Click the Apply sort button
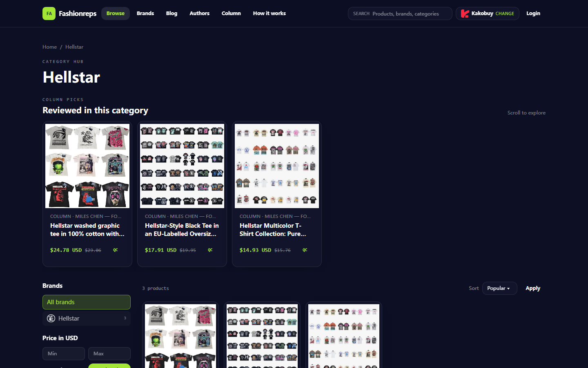The width and height of the screenshot is (588, 368). tap(533, 288)
